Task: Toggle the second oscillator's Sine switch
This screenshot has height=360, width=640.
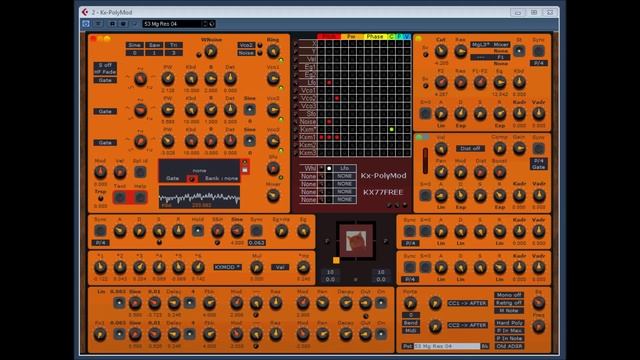Action: (x=249, y=109)
